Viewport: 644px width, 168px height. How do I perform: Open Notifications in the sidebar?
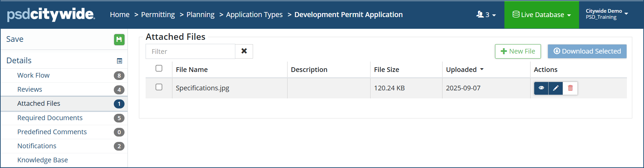[x=37, y=146]
